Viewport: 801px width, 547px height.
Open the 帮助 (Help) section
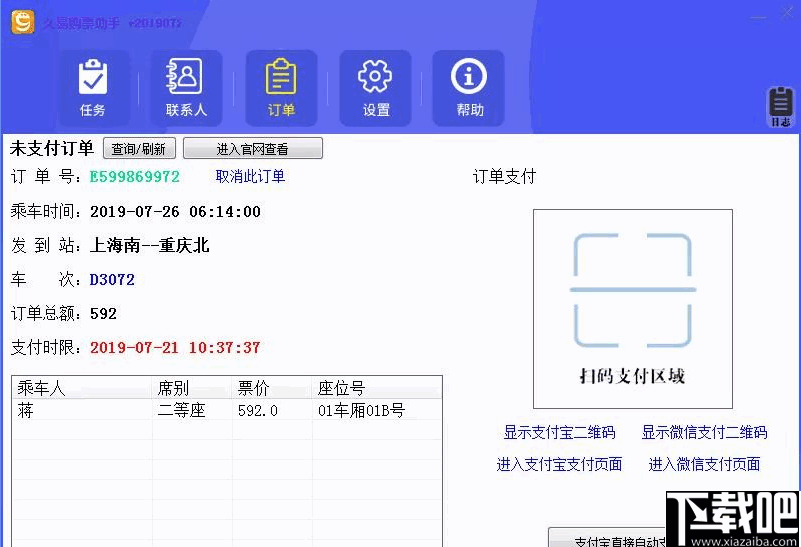point(468,88)
